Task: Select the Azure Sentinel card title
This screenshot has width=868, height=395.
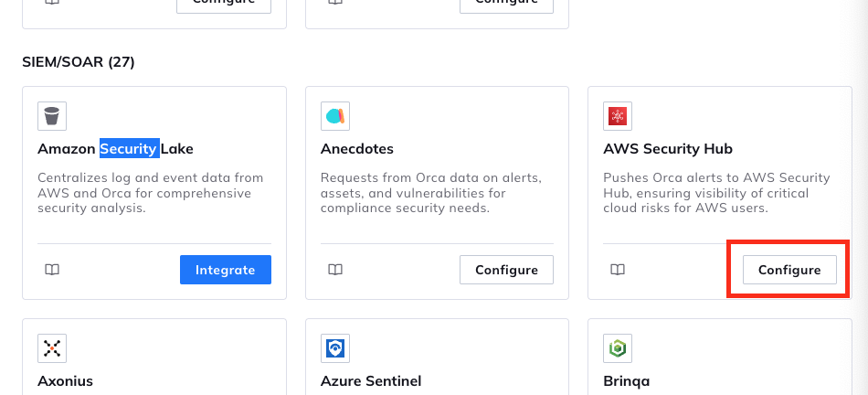Action: pyautogui.click(x=371, y=381)
